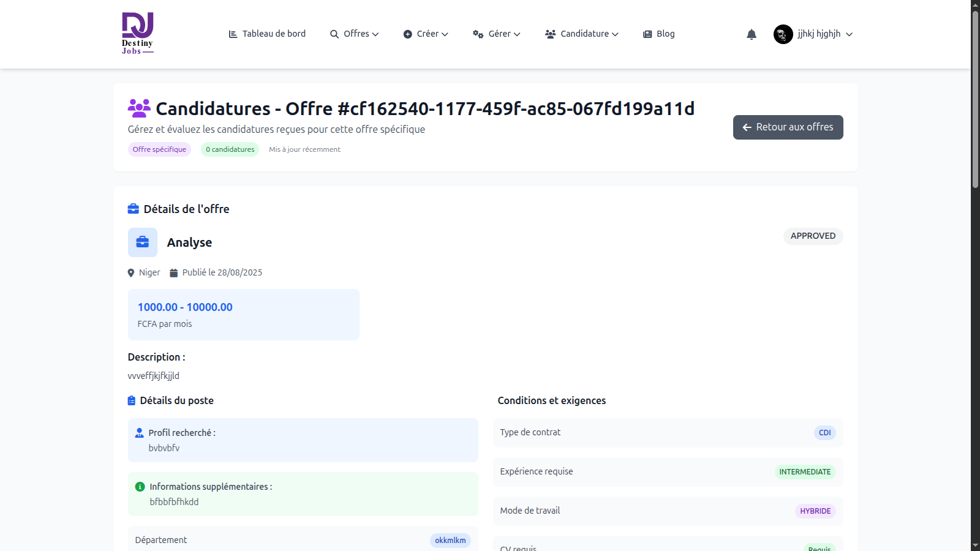The image size is (980, 551).
Task: Click the Analyse job title
Action: point(189,242)
